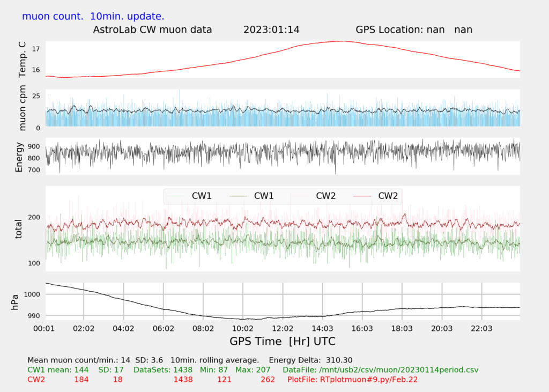
Task: Click the "00:01" time tick label
Action: click(44, 329)
